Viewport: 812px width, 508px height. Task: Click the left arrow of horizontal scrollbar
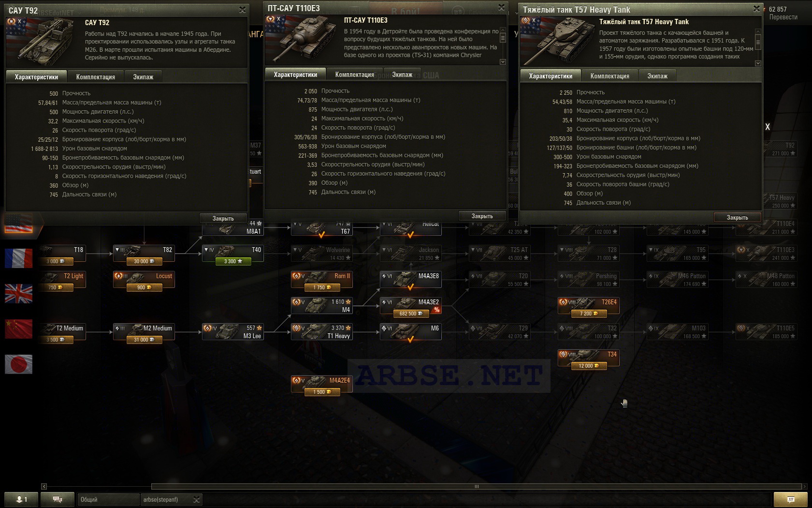44,487
